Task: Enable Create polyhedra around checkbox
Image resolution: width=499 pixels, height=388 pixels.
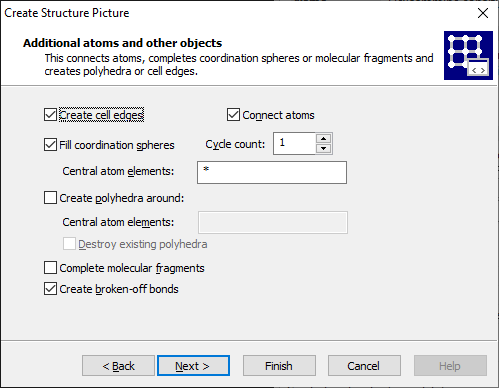Action: click(50, 198)
